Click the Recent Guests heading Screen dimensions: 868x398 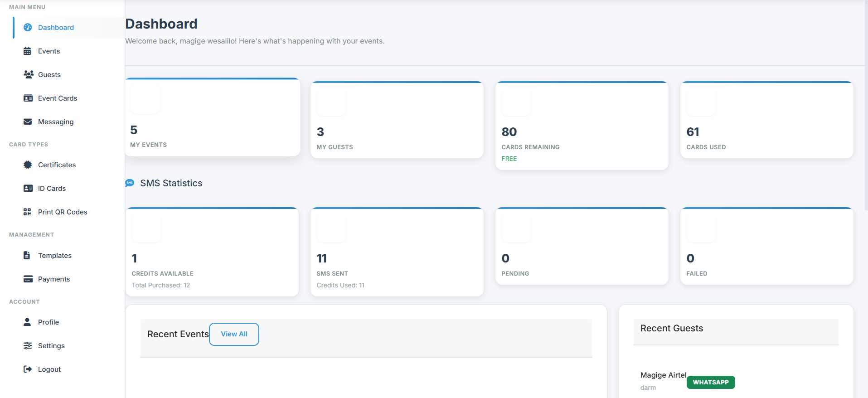672,328
